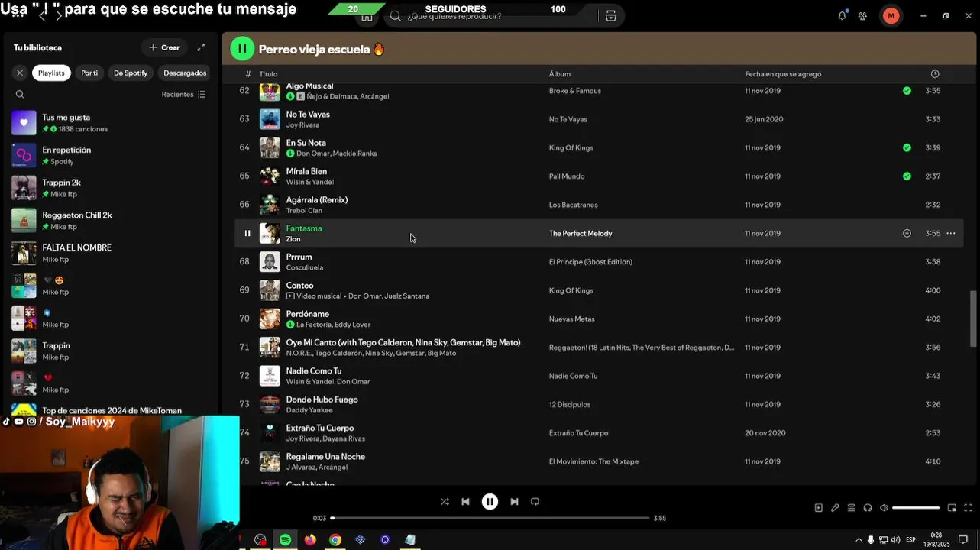Open the Recientes sort dropdown
Screen dimensions: 980x550
[183, 95]
